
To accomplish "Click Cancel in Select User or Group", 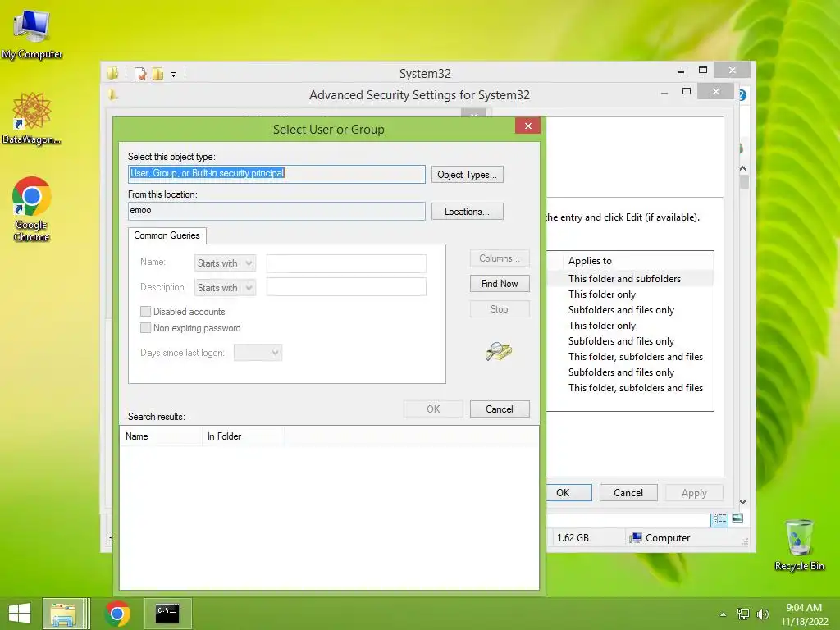I will pos(500,409).
